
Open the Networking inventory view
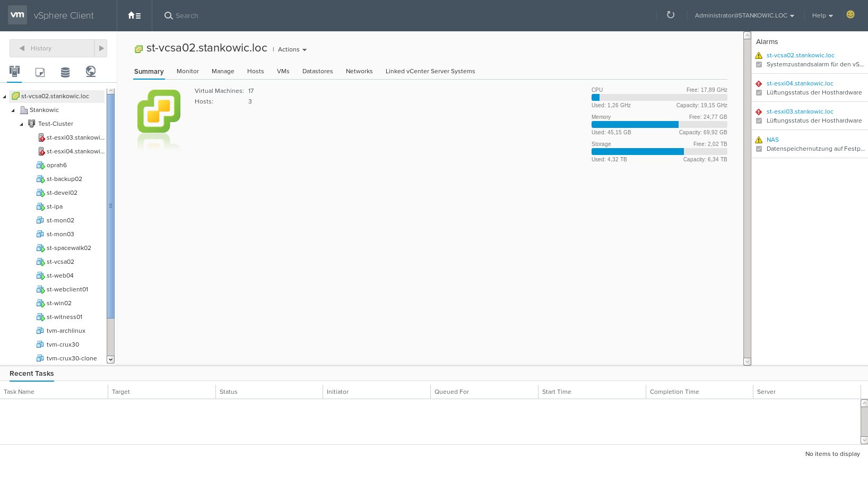91,71
